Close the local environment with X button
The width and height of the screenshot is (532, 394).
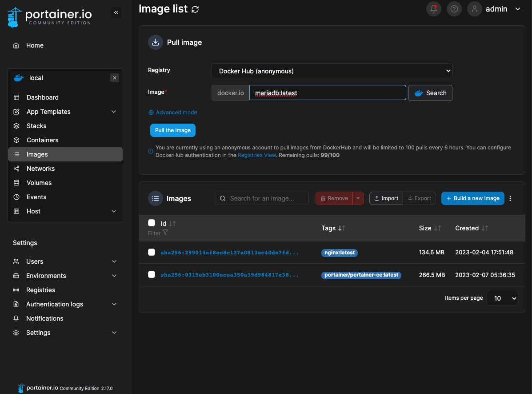tap(115, 78)
